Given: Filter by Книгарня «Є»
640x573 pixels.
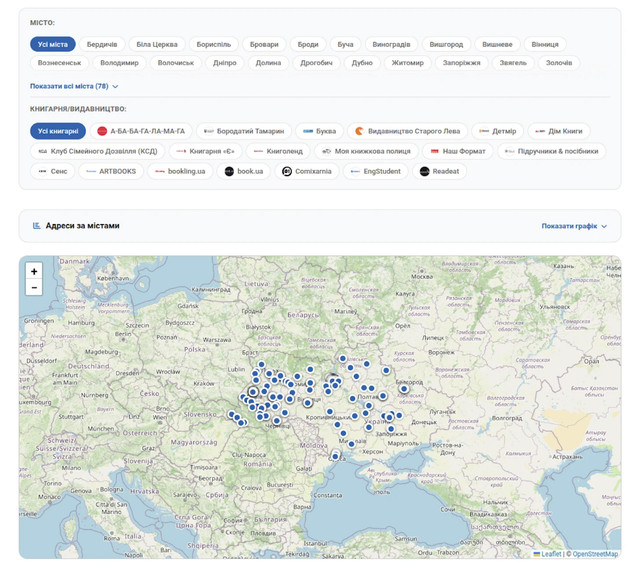Looking at the screenshot, I should tap(205, 151).
